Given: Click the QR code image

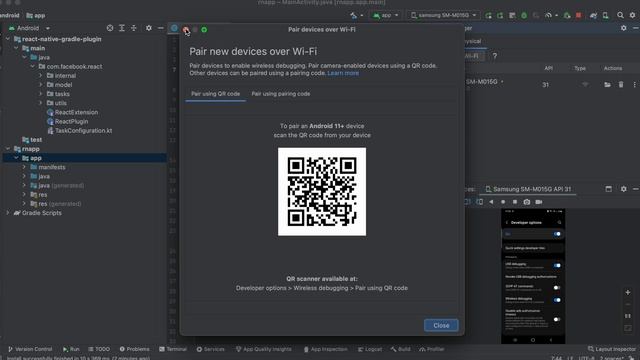Looking at the screenshot, I should pyautogui.click(x=322, y=192).
